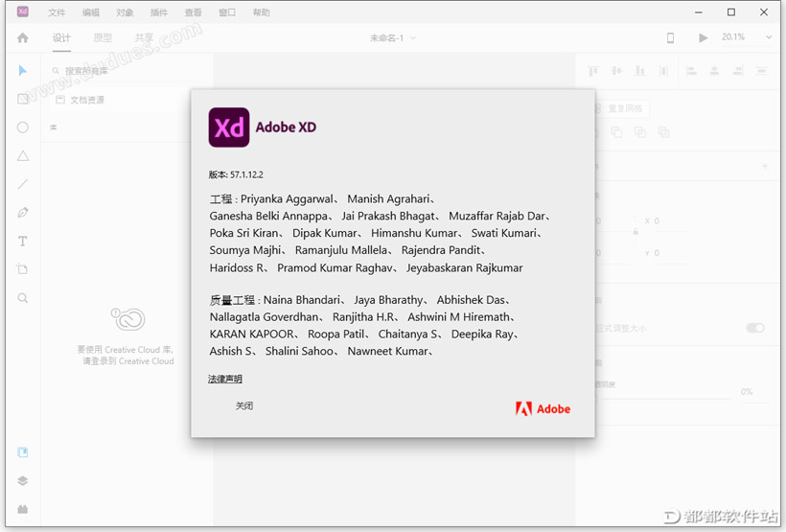Open the 文件 menu

57,12
